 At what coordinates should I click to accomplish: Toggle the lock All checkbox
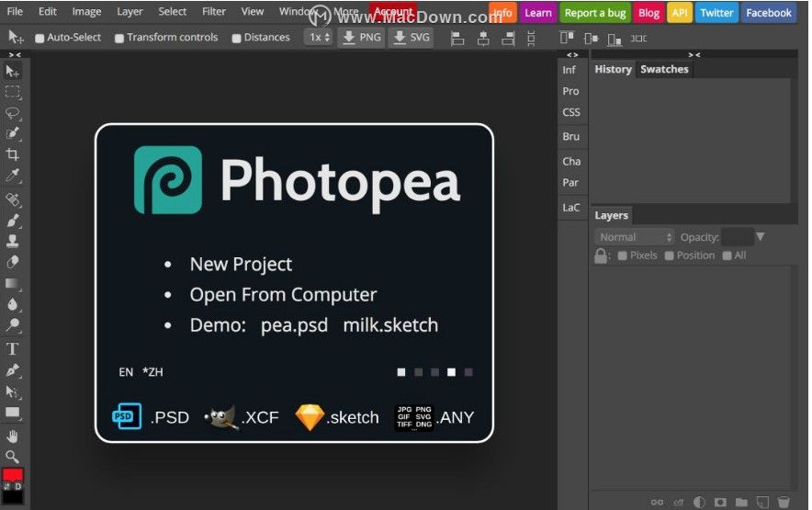coord(727,255)
